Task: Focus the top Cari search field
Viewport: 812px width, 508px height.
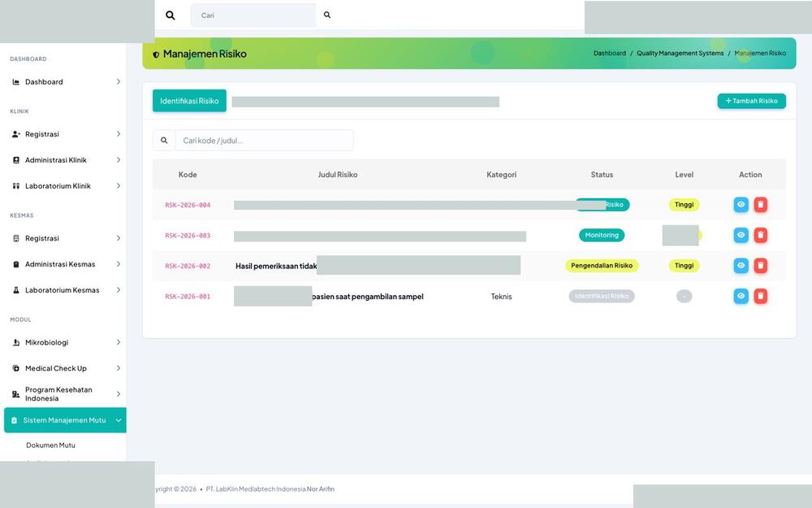Action: click(253, 15)
